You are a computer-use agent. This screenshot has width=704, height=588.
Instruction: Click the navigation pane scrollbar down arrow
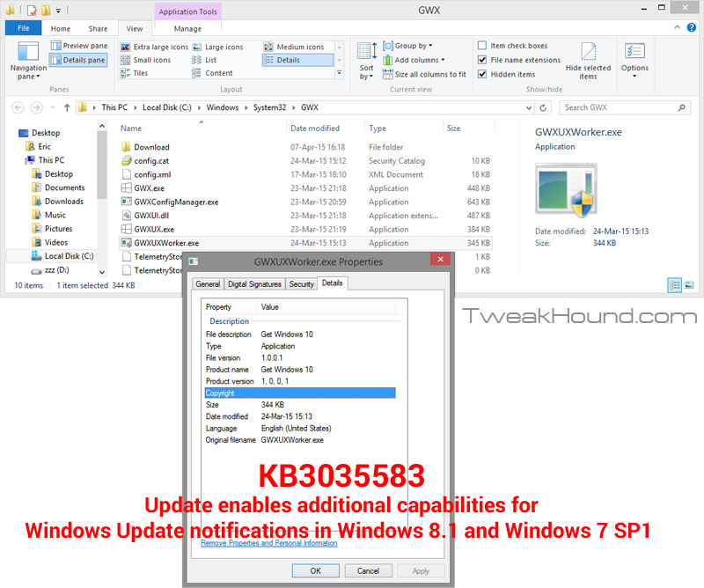[x=102, y=272]
